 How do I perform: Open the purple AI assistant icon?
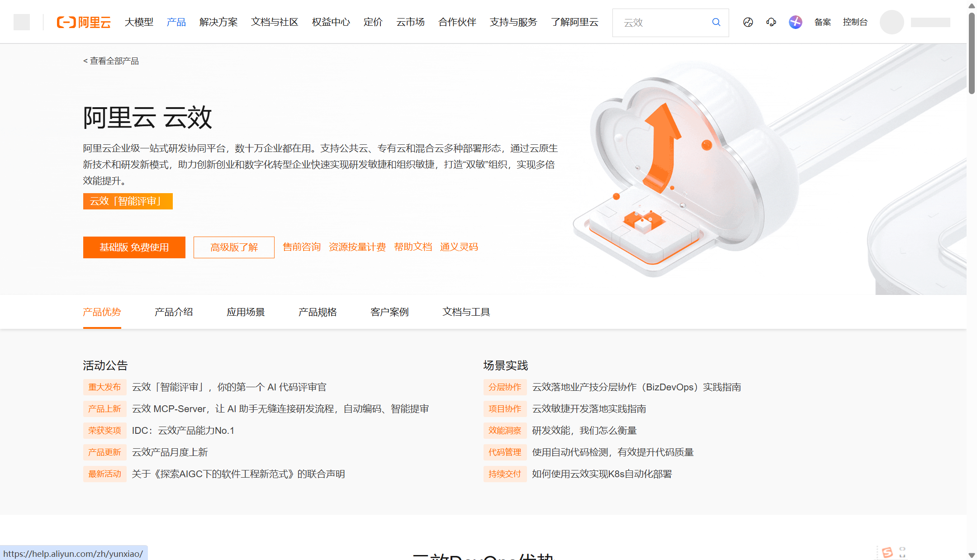(x=795, y=22)
